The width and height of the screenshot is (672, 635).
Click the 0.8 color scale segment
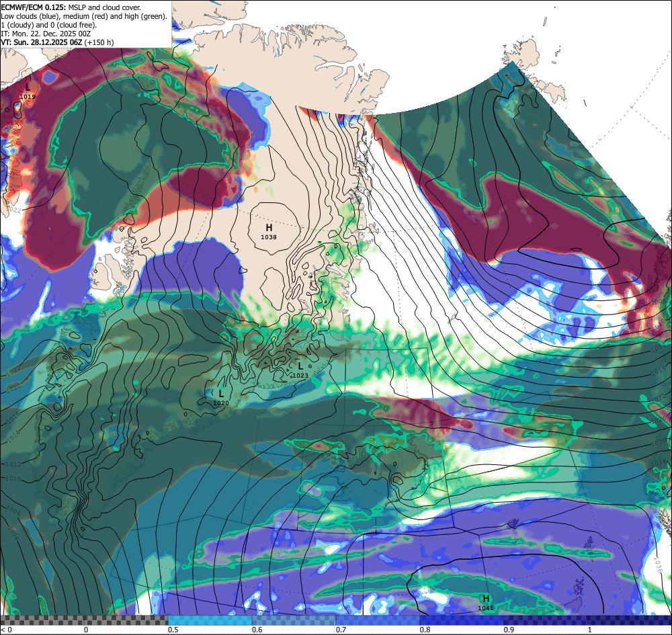[x=462, y=620]
